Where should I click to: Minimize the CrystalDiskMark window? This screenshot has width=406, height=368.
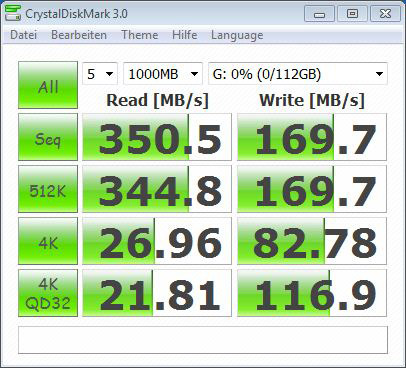coord(319,14)
